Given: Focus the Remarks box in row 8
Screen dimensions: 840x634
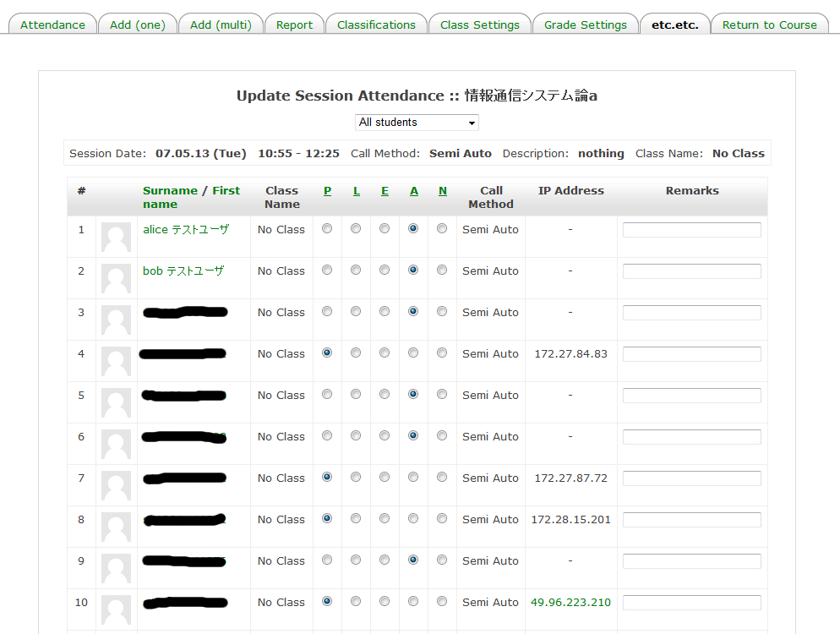Looking at the screenshot, I should click(x=691, y=520).
